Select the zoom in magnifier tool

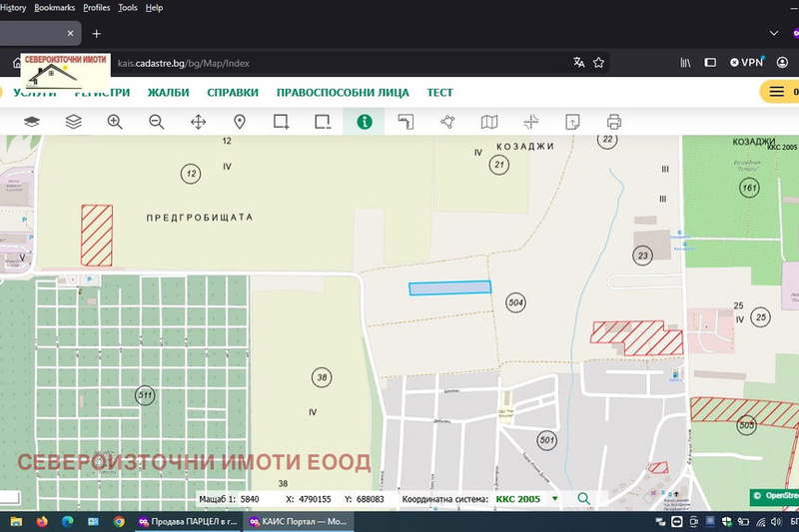click(115, 122)
